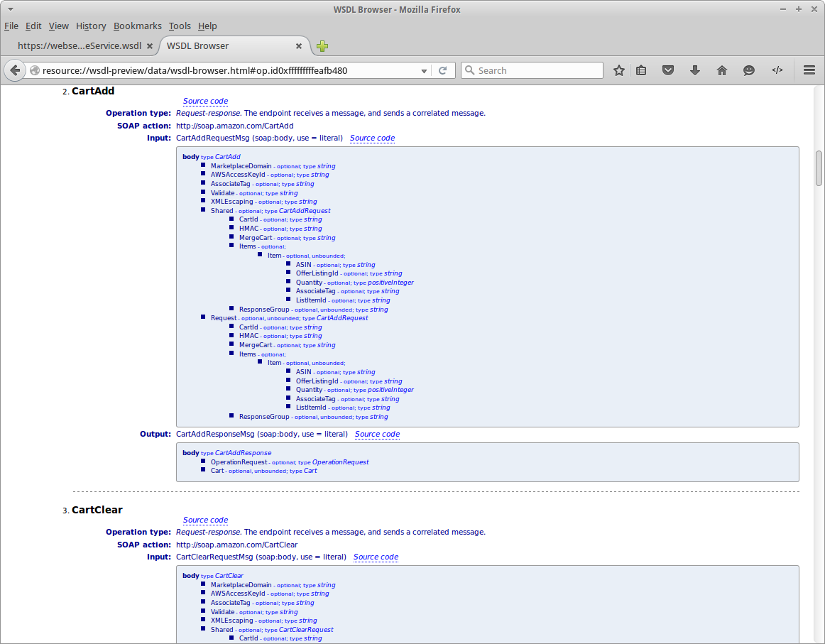The height and width of the screenshot is (644, 825).
Task: Click the CartClearRequest type link
Action: pyautogui.click(x=306, y=630)
